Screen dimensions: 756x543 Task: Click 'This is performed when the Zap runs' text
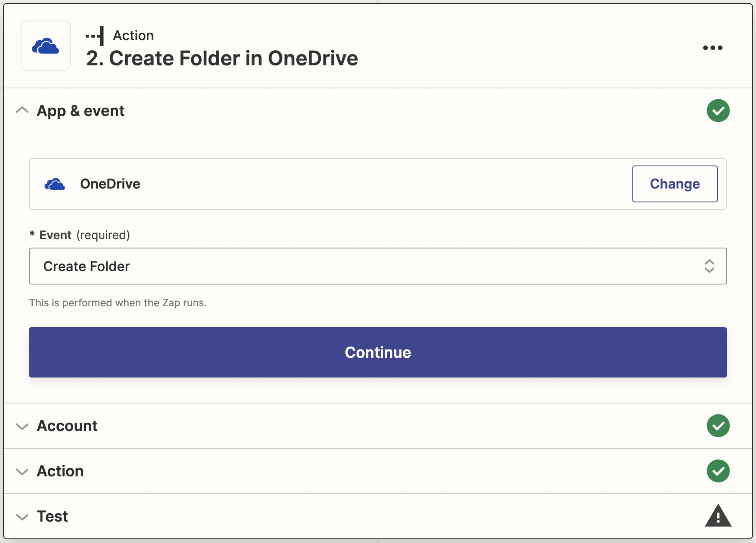pos(118,303)
